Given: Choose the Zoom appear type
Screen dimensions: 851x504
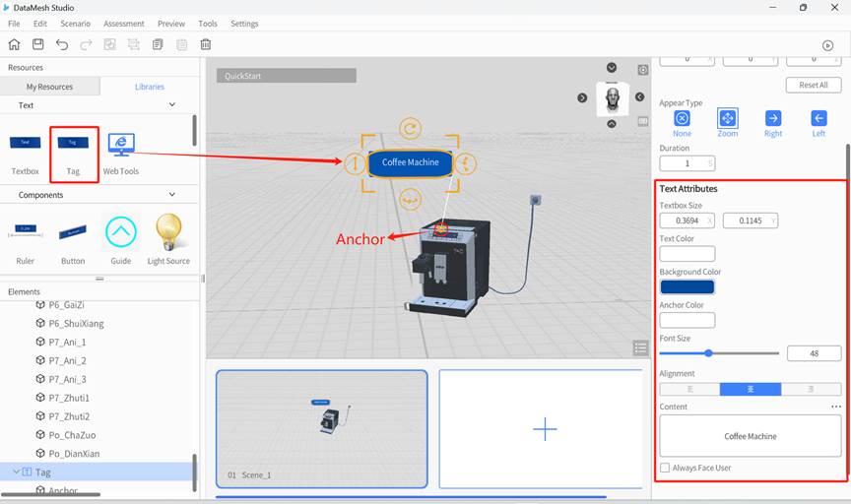Looking at the screenshot, I should [727, 119].
